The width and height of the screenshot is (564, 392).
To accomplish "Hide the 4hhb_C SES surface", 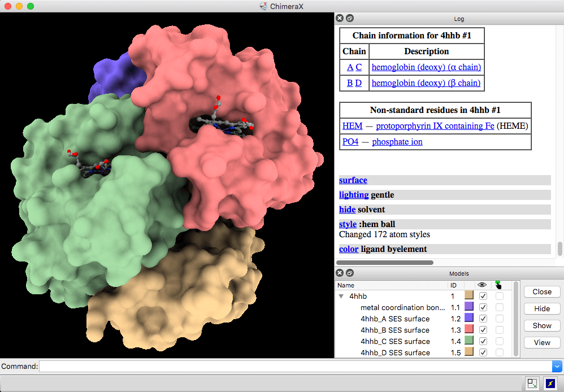I will click(483, 341).
